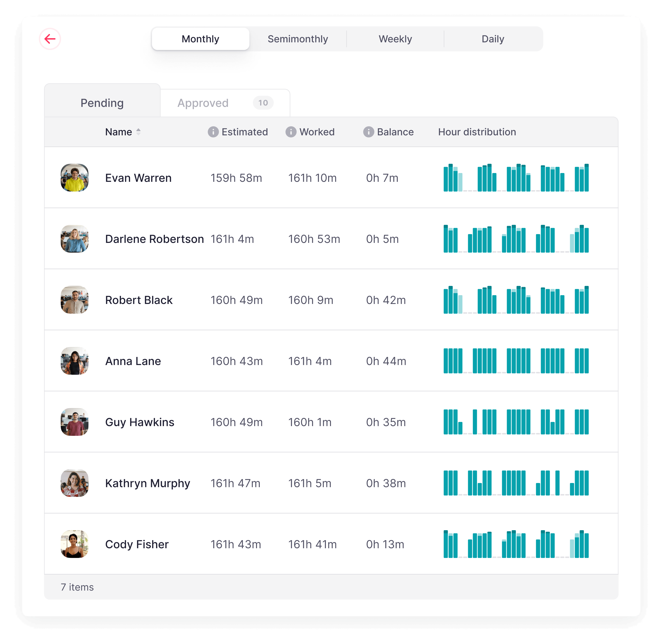
Task: Open the Approved tab
Action: click(203, 103)
